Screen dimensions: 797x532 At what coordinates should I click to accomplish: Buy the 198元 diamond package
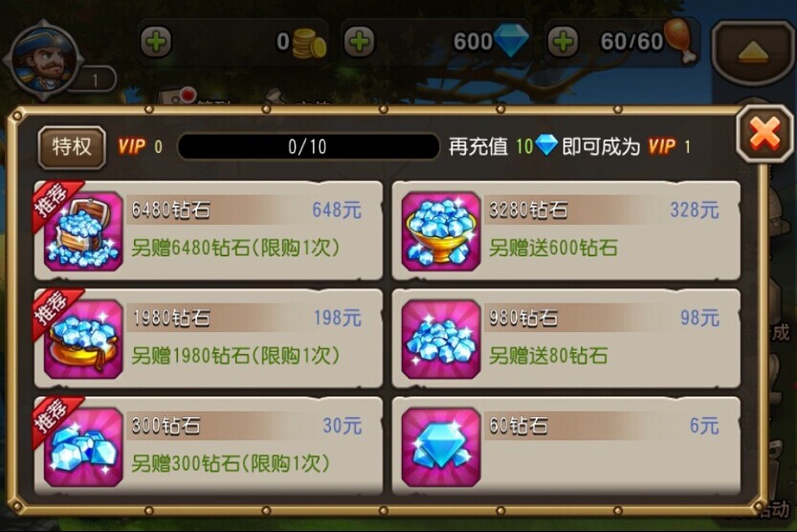pos(209,339)
